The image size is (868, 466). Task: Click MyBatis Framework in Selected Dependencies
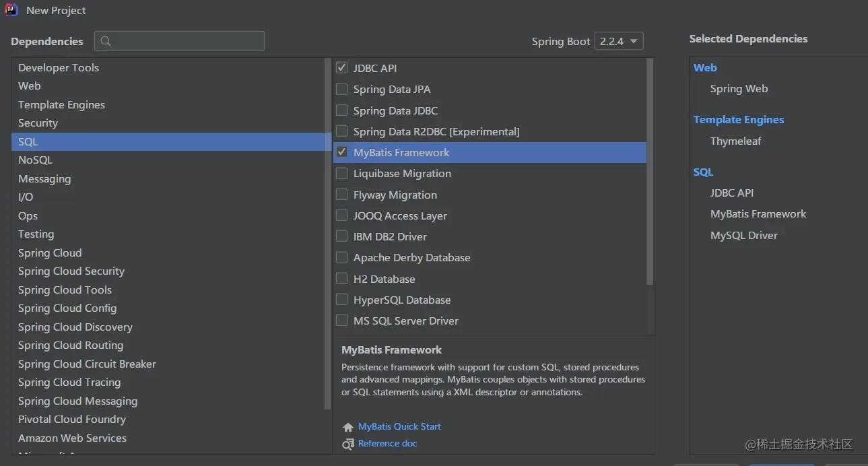[758, 214]
